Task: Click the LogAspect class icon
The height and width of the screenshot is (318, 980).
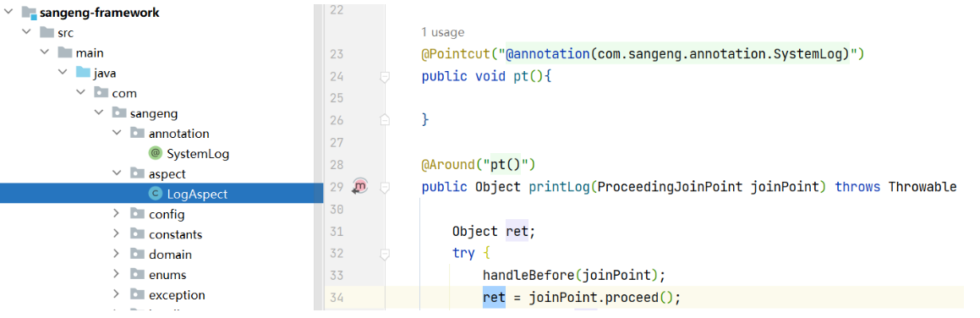Action: tap(155, 194)
